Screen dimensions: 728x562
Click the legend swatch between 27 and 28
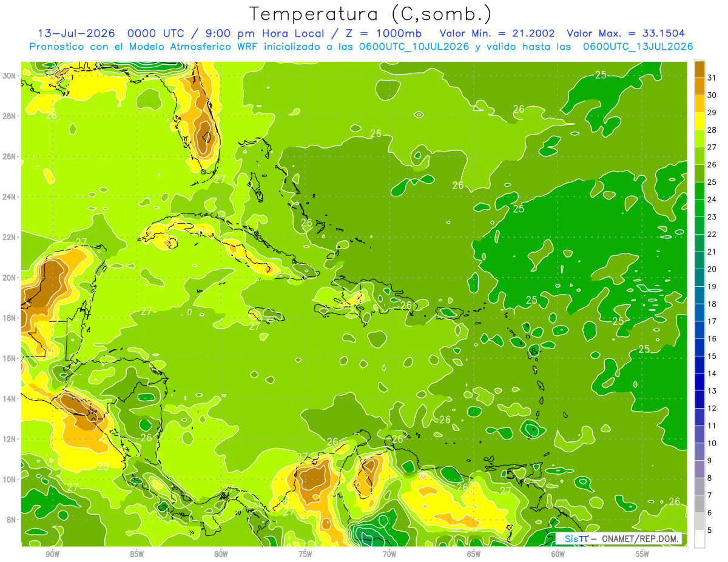[699, 138]
